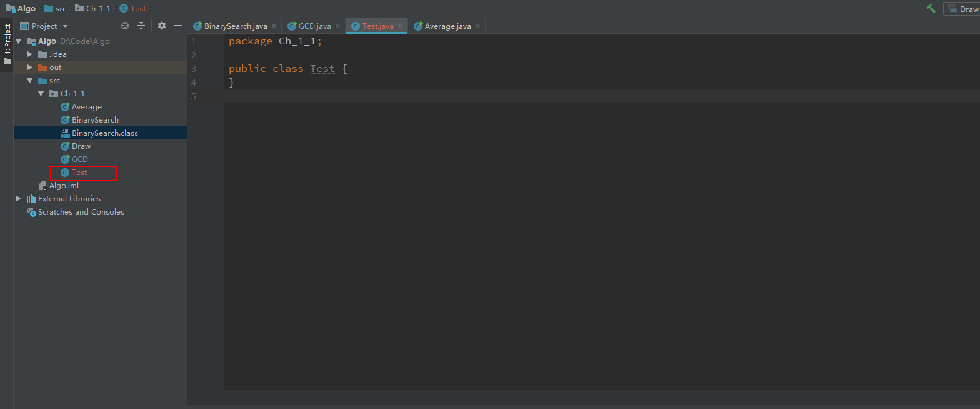Expand the .idea folder

click(x=30, y=54)
